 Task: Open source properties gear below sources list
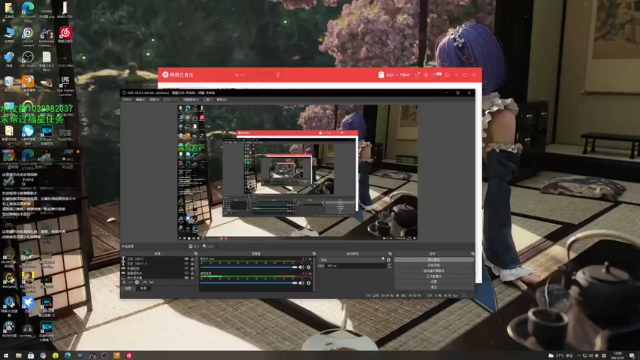(137, 282)
